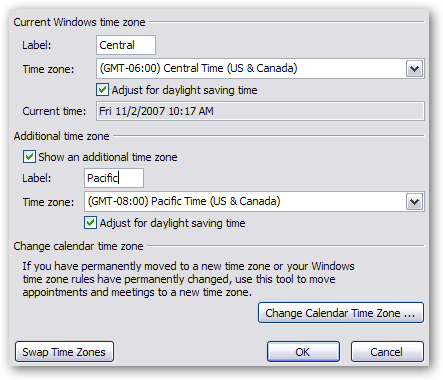
Task: Open Change Calendar Time Zone tool
Action: [341, 313]
